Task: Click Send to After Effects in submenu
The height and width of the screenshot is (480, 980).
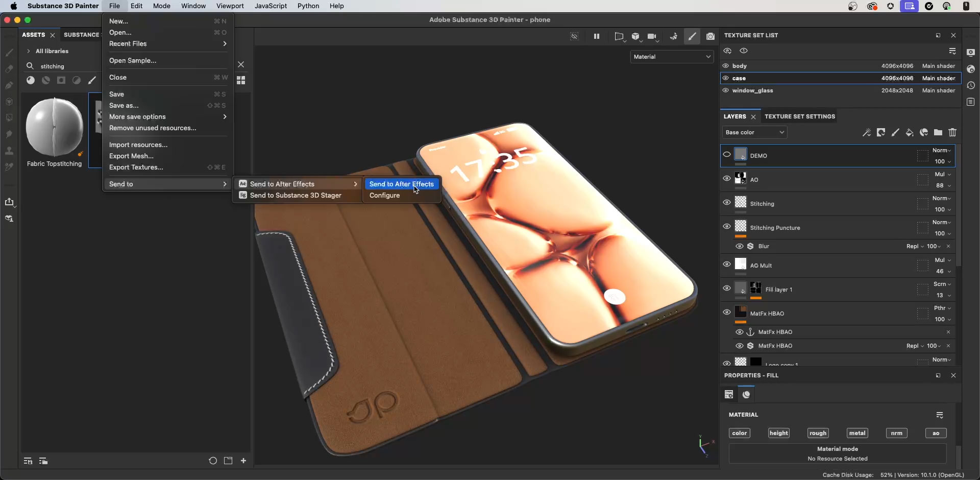Action: pos(401,184)
